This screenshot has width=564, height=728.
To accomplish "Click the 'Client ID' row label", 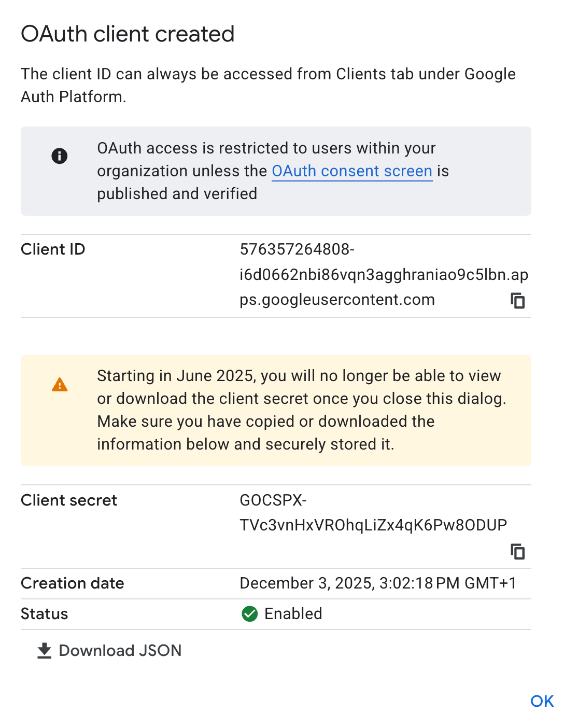I will pos(53,249).
